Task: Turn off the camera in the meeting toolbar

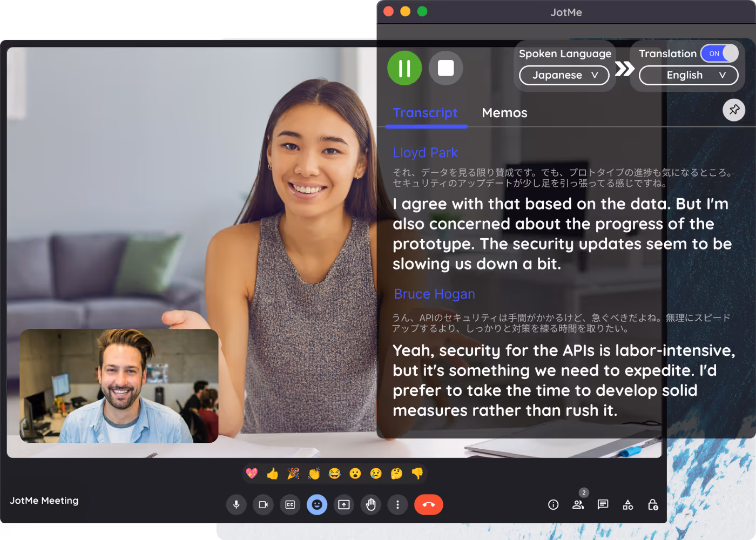Action: pyautogui.click(x=263, y=504)
